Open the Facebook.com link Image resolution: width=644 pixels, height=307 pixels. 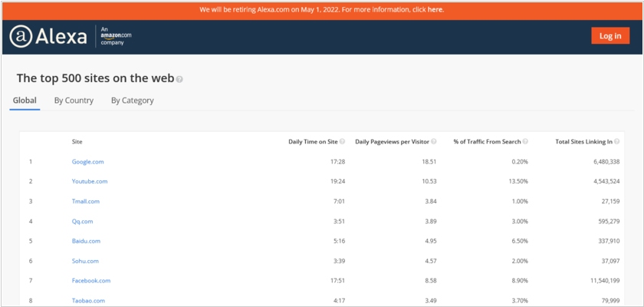[91, 281]
